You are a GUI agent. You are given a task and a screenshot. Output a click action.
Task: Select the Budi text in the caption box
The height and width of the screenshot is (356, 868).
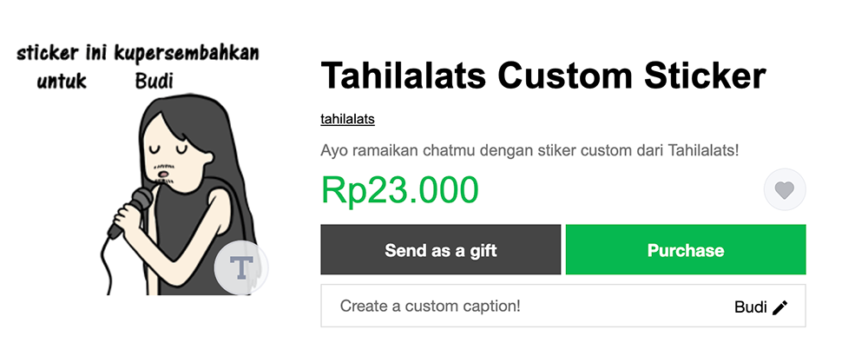click(x=750, y=307)
